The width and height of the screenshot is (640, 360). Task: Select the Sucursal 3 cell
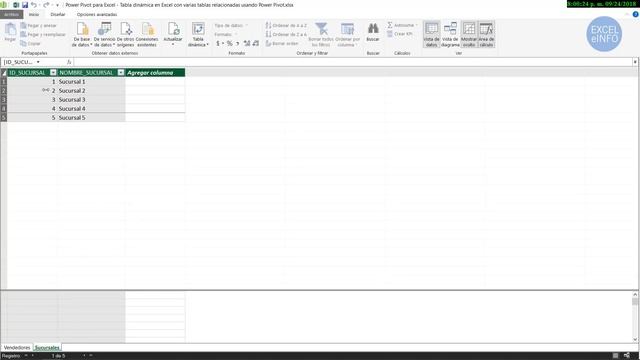click(91, 100)
